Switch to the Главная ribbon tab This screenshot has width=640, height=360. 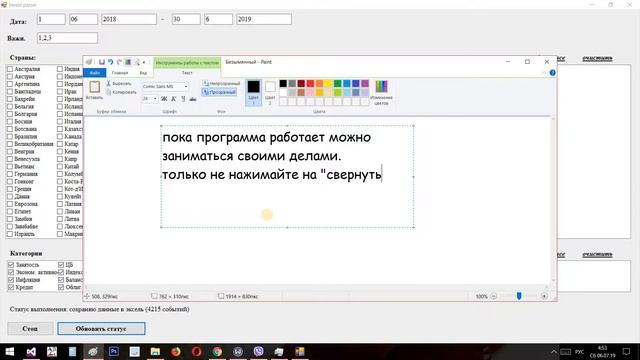(120, 73)
